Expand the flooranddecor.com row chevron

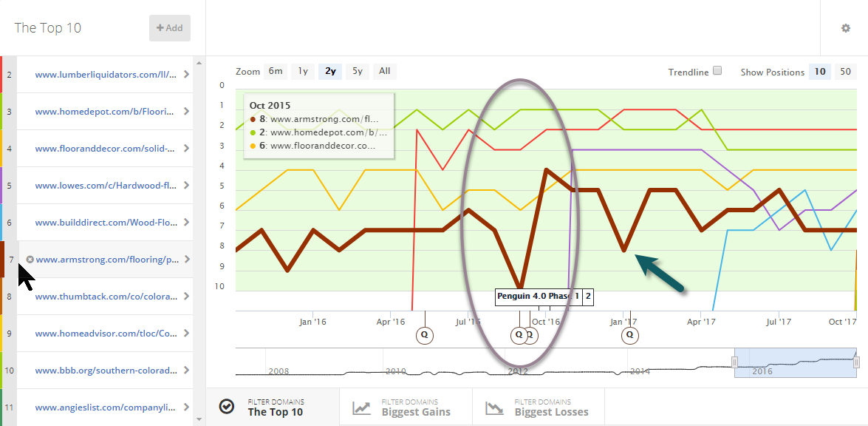(x=187, y=149)
